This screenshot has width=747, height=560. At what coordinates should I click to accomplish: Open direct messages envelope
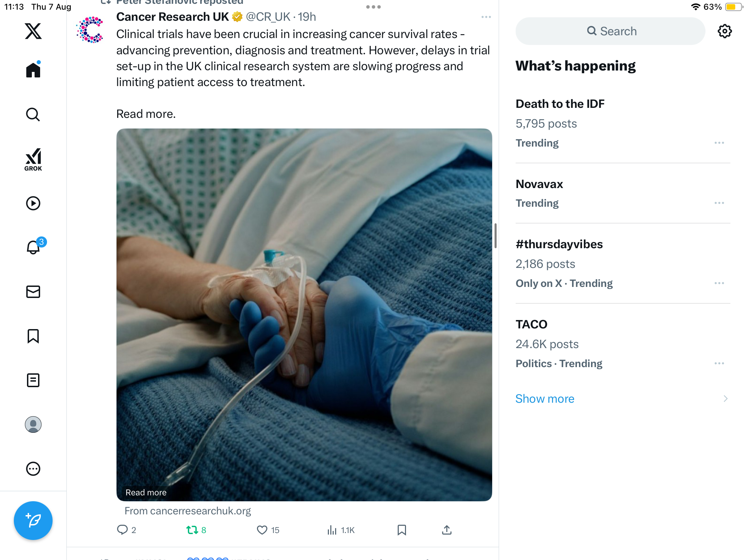[33, 292]
